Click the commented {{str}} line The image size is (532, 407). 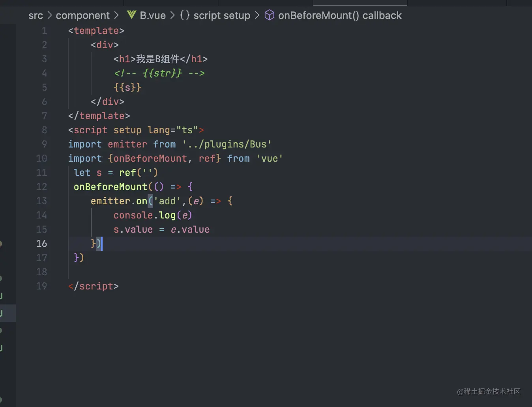(159, 73)
